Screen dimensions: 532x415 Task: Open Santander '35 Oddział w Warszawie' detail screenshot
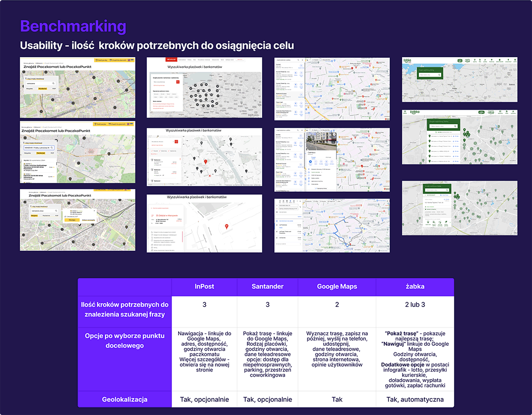point(204,223)
